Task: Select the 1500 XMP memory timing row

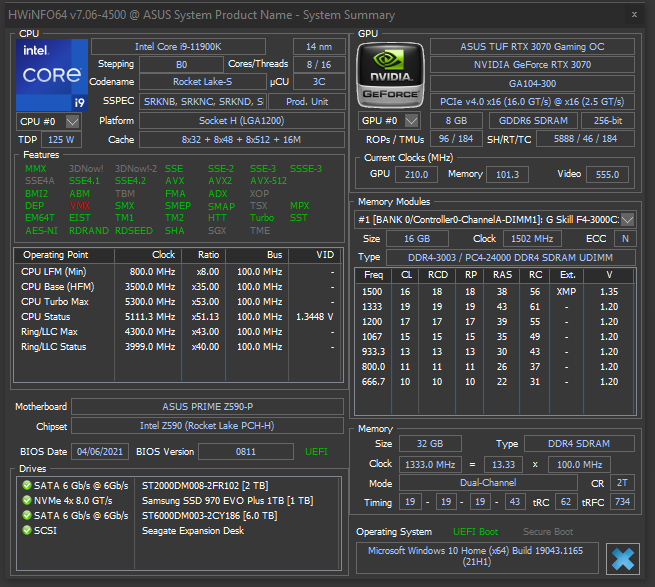Action: (495, 292)
